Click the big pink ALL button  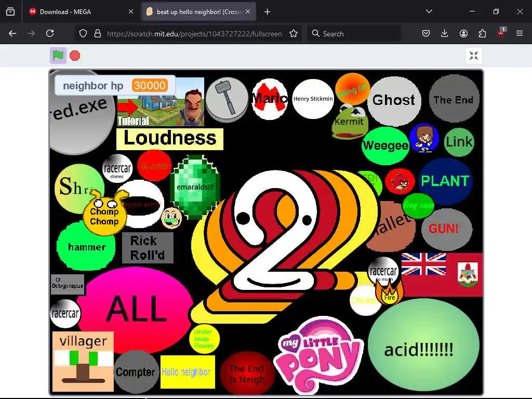coord(136,309)
